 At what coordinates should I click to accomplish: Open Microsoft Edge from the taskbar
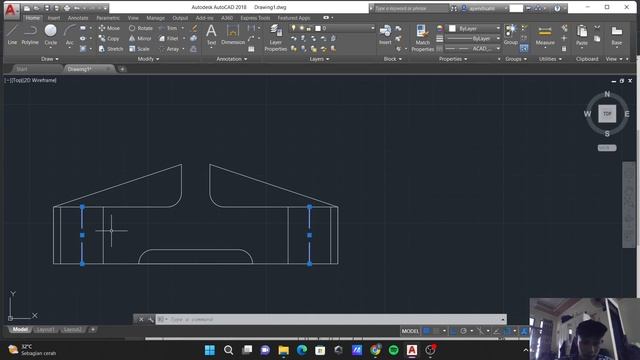pyautogui.click(x=302, y=350)
